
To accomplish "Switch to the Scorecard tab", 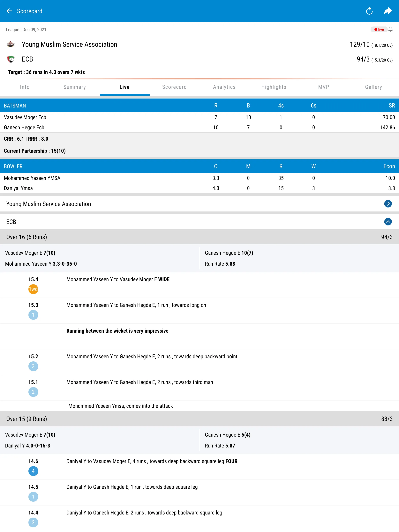I will 174,87.
